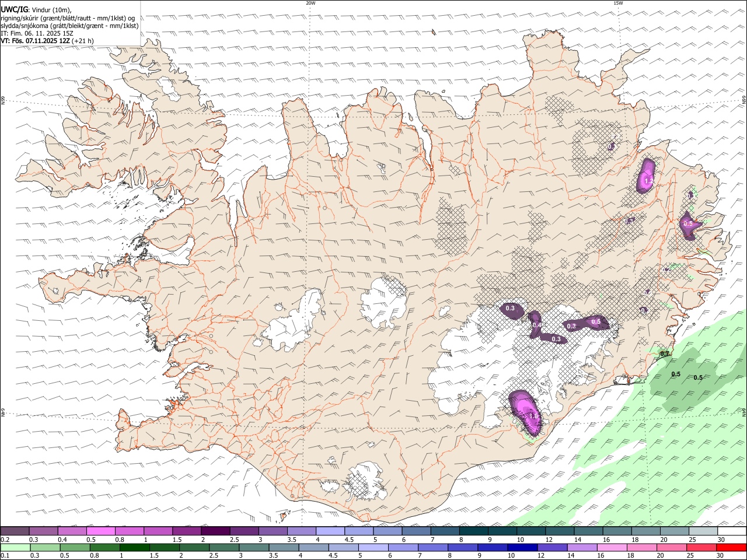Click the bright red swatch ending the bottom scale
Viewport: 747px width, 560px height.
pos(731,547)
